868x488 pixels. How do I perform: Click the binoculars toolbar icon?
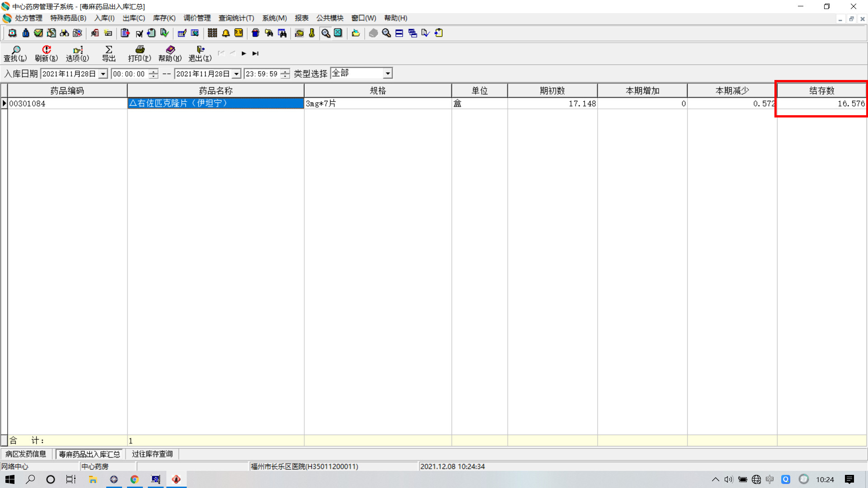tap(65, 33)
